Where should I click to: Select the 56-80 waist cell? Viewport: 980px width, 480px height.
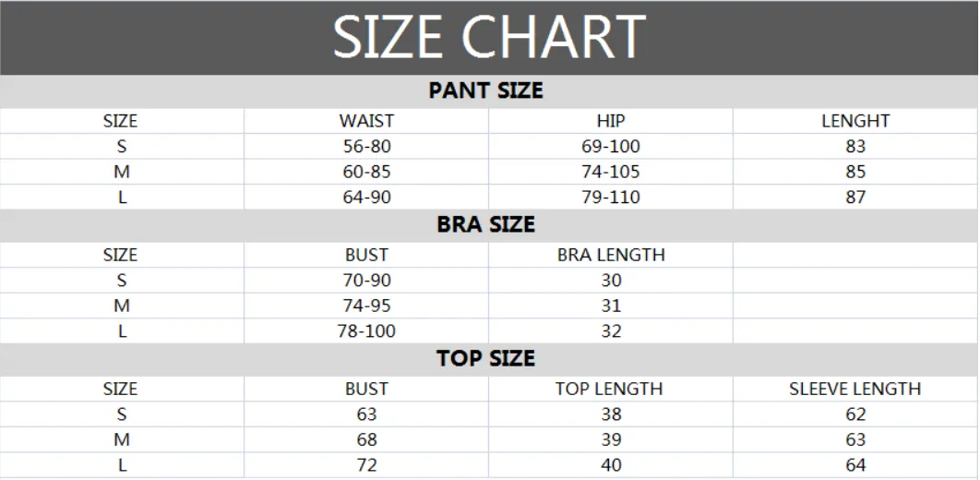[x=366, y=146]
